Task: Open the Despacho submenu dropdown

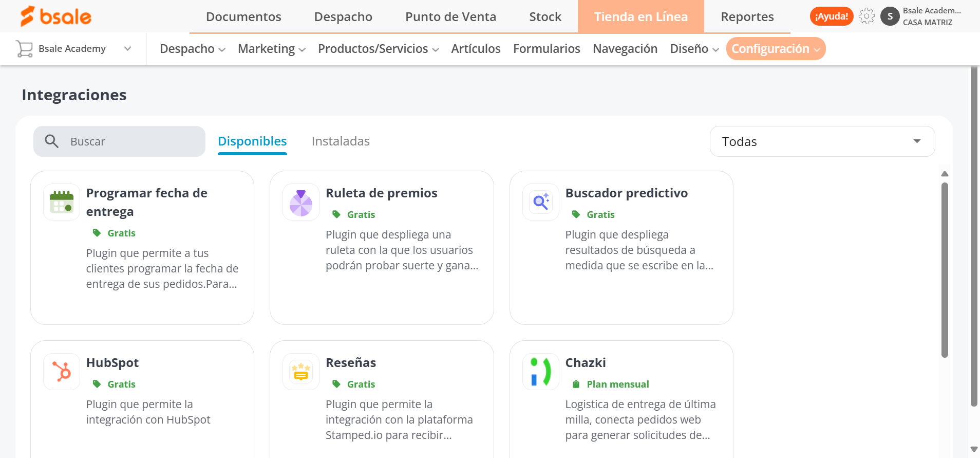Action: point(193,49)
